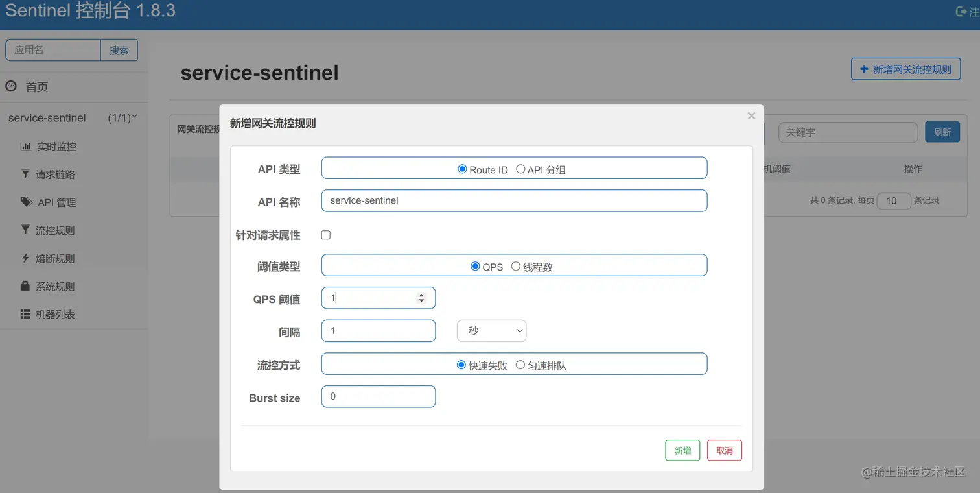Click the 操作 column header
Viewport: 980px width, 493px height.
[913, 169]
